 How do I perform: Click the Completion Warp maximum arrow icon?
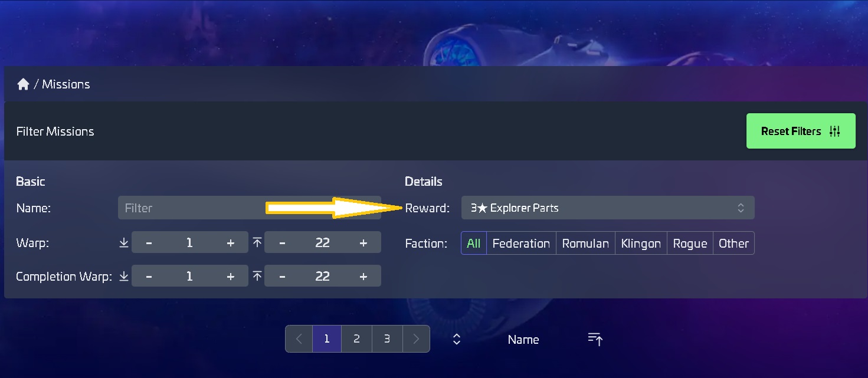pyautogui.click(x=257, y=276)
